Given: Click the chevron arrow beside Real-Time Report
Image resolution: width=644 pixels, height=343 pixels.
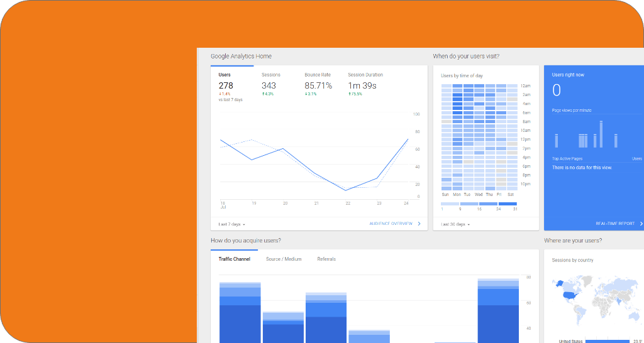Looking at the screenshot, I should (x=640, y=224).
